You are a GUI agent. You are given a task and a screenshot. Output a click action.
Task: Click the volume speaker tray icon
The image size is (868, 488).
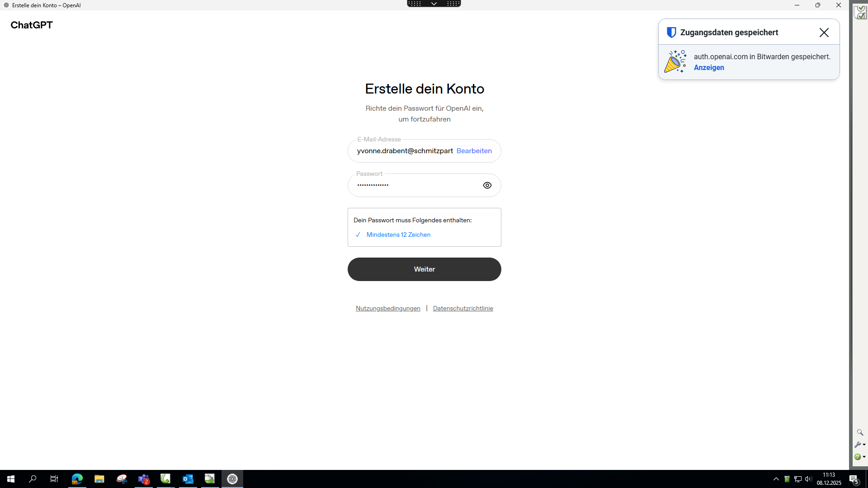pos(808,479)
